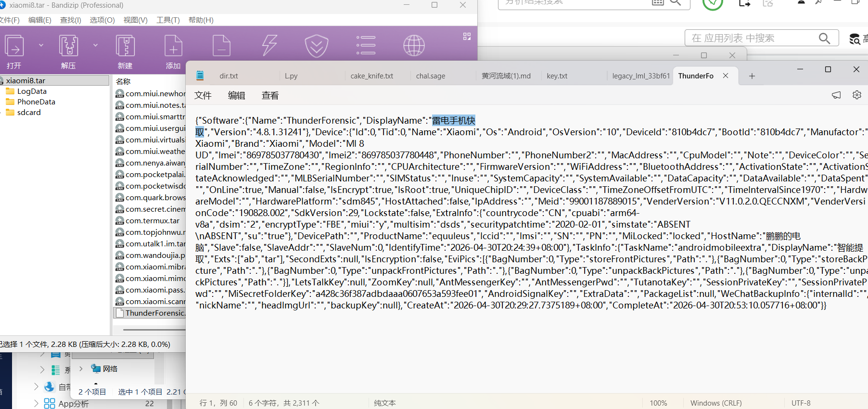Click the lightning Test archive icon in Bandizip
Viewport: 868px width, 409px height.
click(269, 46)
